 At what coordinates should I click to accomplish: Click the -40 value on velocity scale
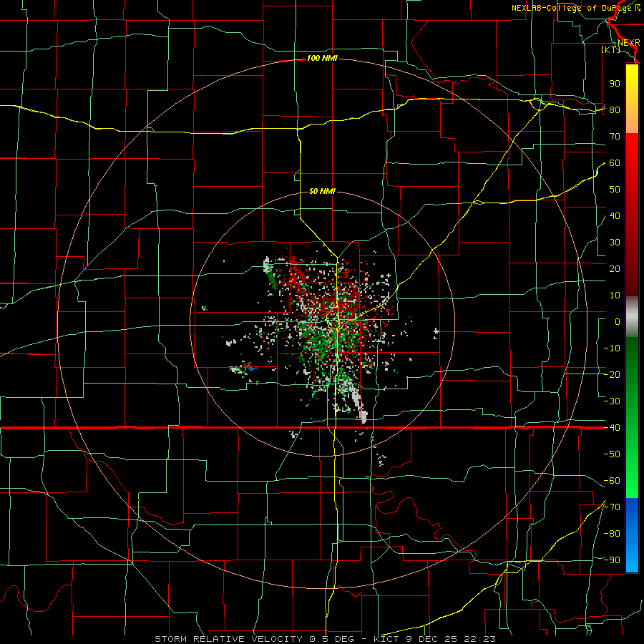612,428
